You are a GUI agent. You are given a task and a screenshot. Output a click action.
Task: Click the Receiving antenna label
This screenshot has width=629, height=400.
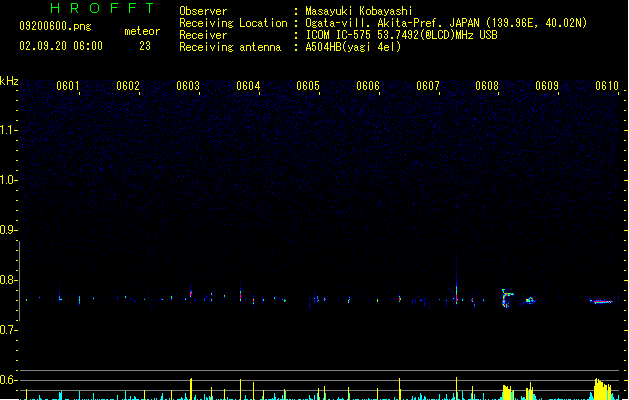coord(230,47)
